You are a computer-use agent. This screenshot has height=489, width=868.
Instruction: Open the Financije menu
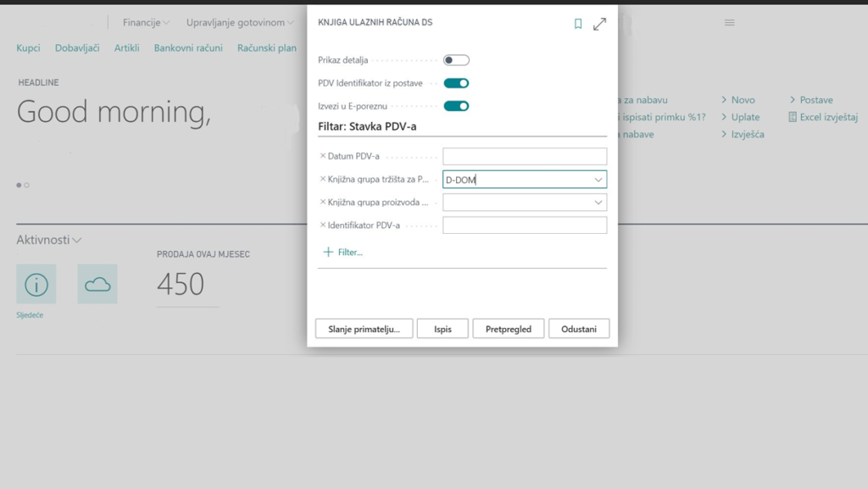146,23
